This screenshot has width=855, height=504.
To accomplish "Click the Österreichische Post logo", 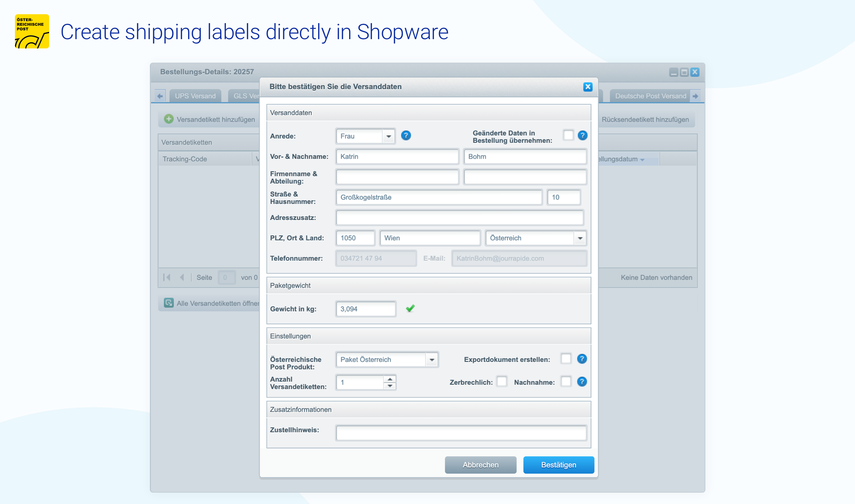I will pyautogui.click(x=32, y=31).
